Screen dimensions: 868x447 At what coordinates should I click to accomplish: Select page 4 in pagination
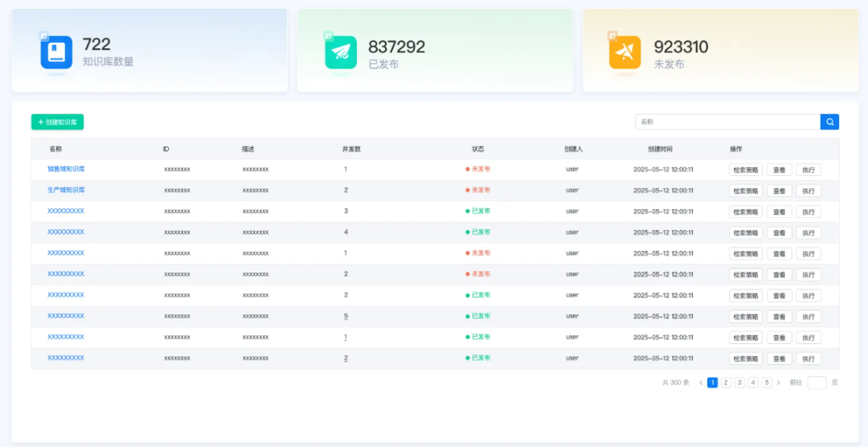[753, 383]
